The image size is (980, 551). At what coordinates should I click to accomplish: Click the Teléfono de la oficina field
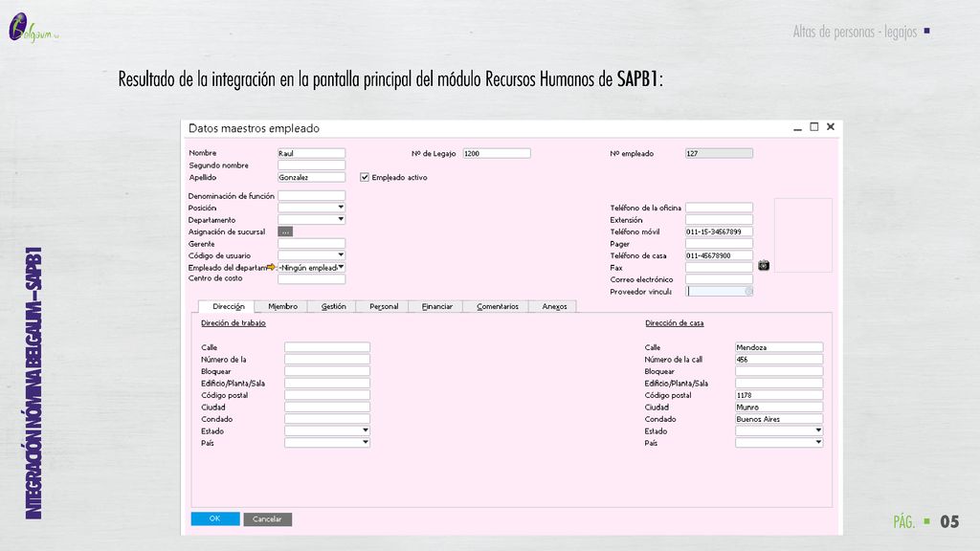pyautogui.click(x=719, y=208)
